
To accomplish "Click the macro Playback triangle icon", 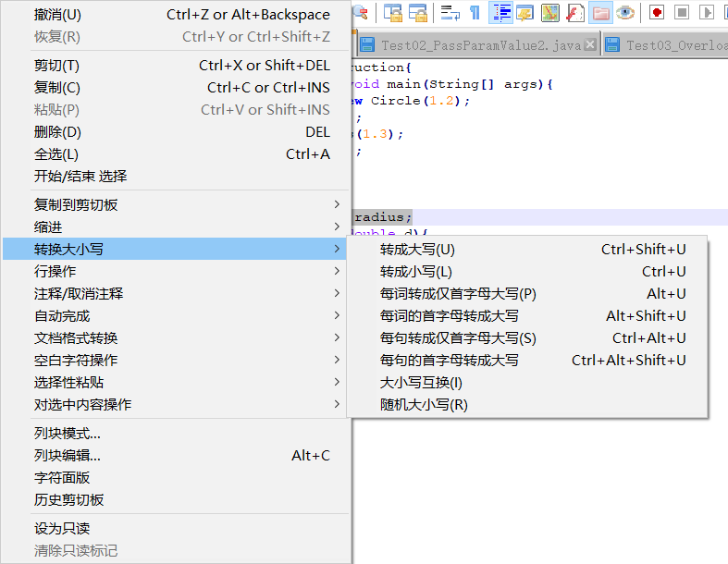I will 707,13.
